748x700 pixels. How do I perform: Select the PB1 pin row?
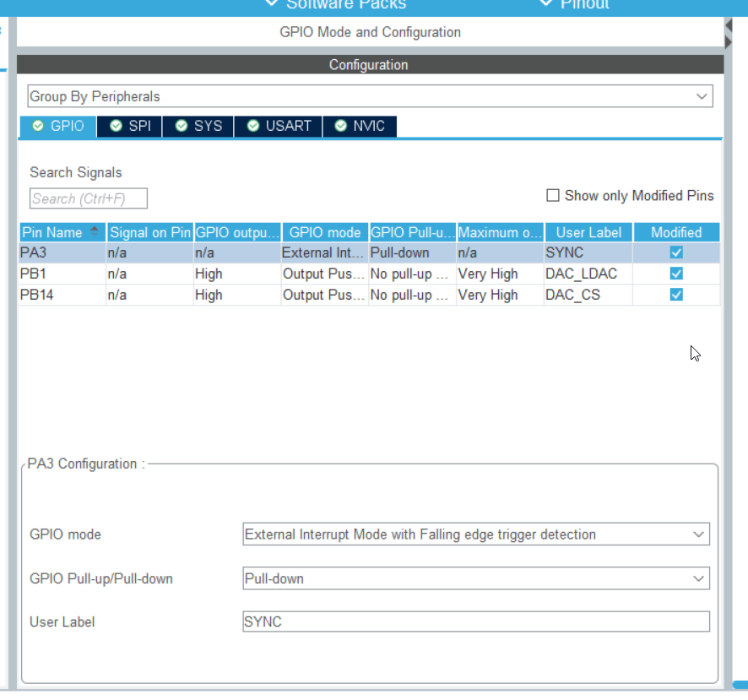(x=369, y=274)
